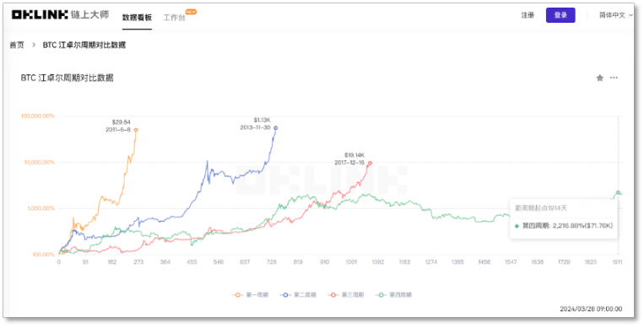The height and width of the screenshot is (328, 644).
Task: Toggle 第三周期 legend series
Action: [346, 295]
